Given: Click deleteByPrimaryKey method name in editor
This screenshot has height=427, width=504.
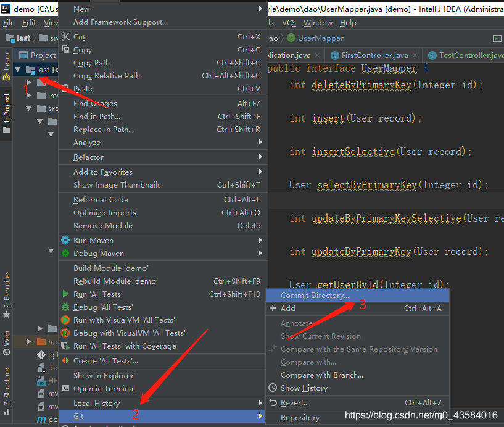Looking at the screenshot, I should pos(361,85).
